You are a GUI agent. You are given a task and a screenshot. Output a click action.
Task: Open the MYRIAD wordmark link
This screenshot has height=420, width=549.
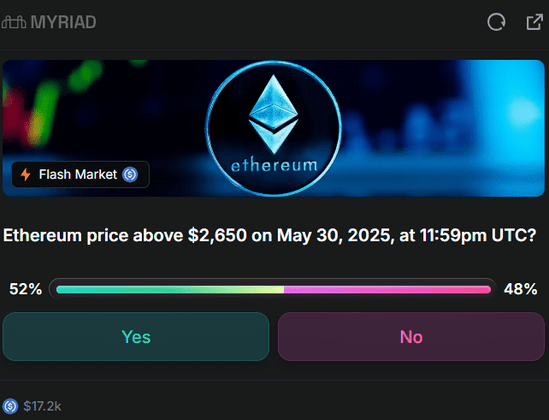63,22
